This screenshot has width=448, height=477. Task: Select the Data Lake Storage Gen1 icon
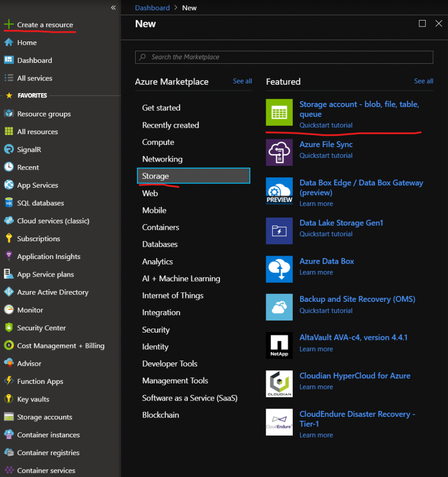point(279,231)
